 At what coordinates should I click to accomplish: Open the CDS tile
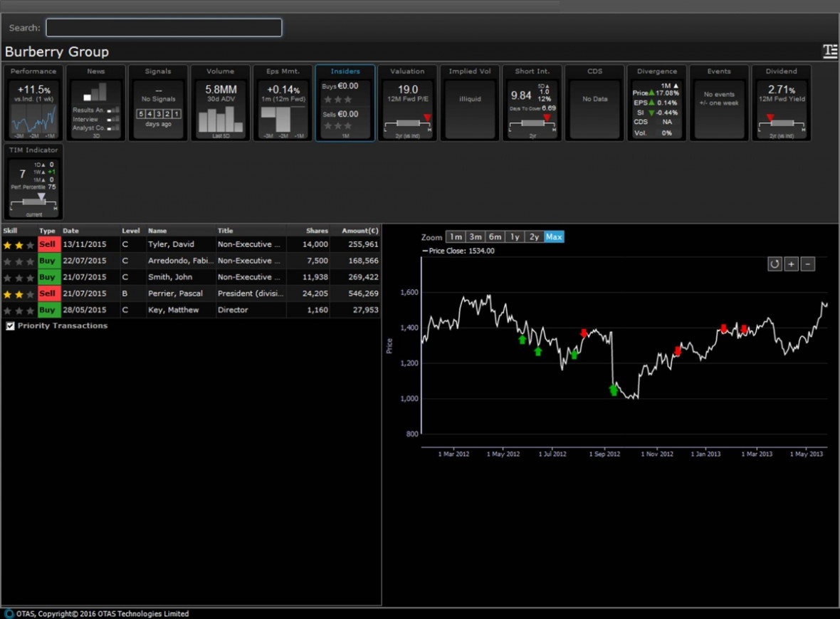pos(594,103)
